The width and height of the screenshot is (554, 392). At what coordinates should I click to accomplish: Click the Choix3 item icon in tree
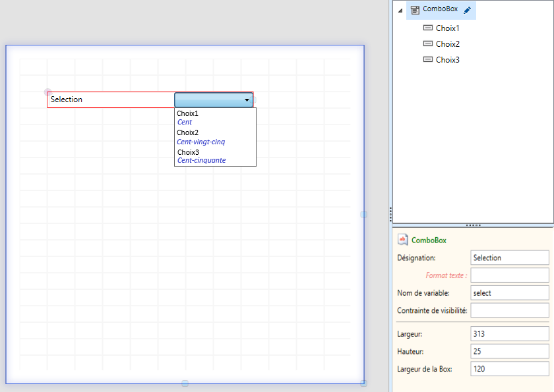tap(428, 59)
